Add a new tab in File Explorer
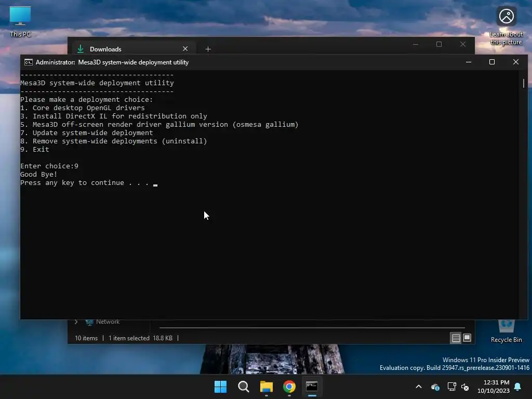This screenshot has width=532, height=399. pyautogui.click(x=208, y=49)
